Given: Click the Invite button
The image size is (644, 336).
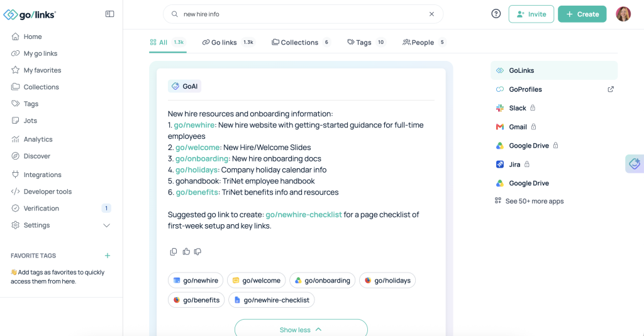Looking at the screenshot, I should (x=531, y=14).
